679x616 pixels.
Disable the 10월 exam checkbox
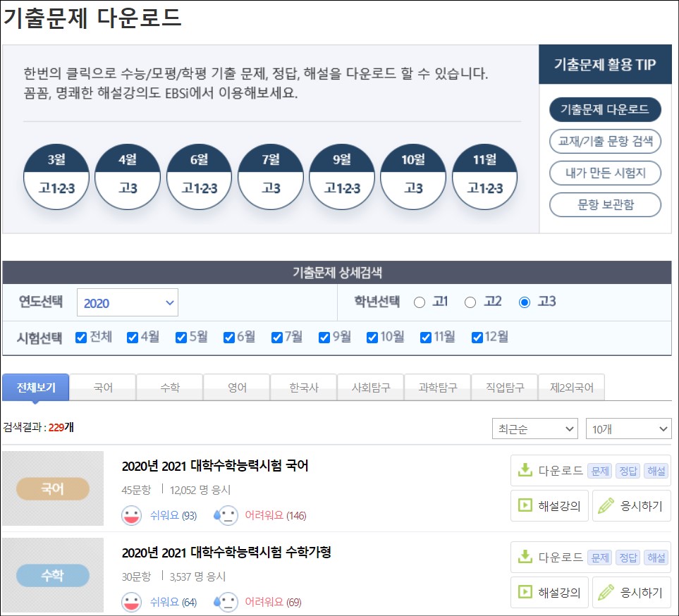click(x=372, y=337)
